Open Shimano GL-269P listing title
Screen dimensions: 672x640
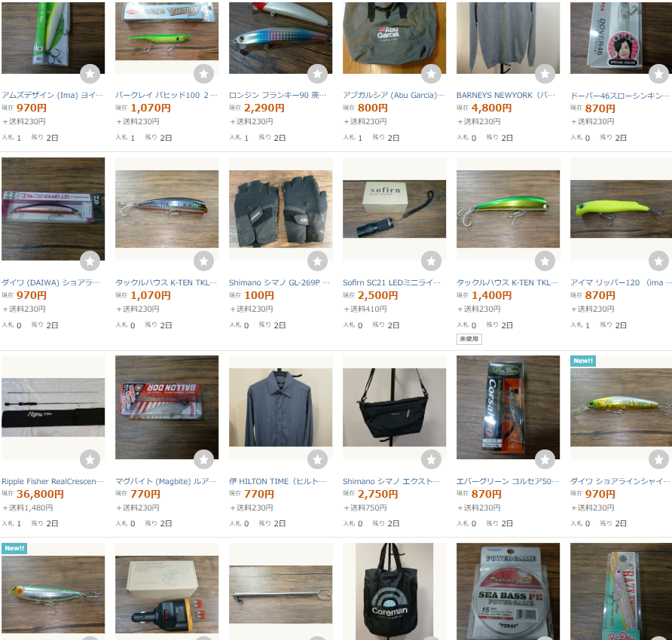(x=279, y=283)
